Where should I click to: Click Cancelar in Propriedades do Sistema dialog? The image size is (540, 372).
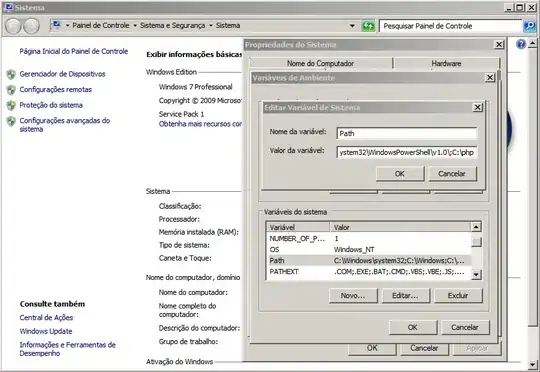tap(424, 349)
